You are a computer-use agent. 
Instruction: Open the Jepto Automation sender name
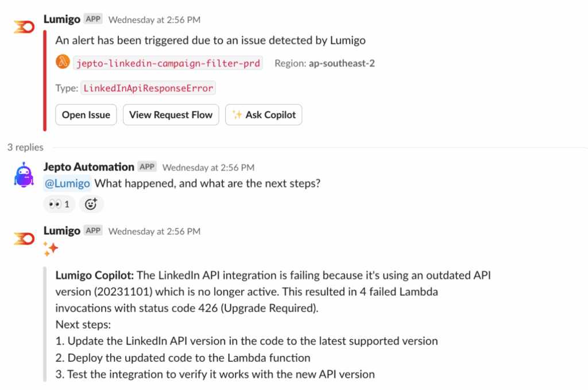(x=88, y=167)
